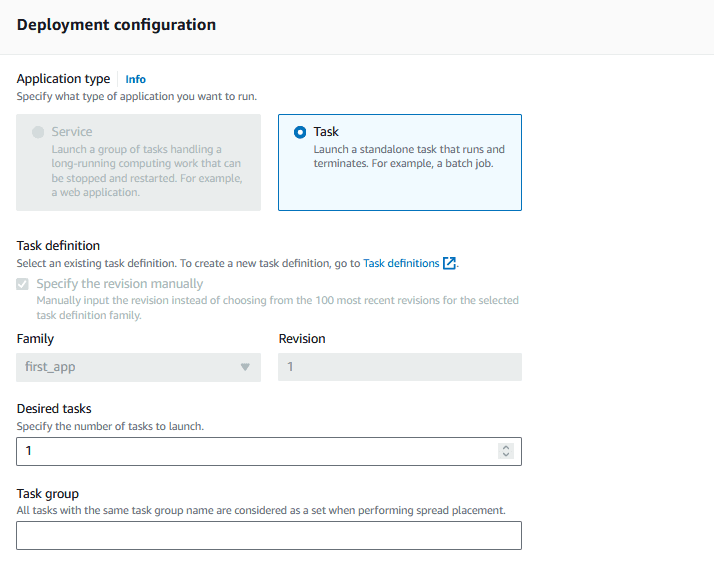
Task: Open the Task definitions link
Action: click(x=401, y=263)
